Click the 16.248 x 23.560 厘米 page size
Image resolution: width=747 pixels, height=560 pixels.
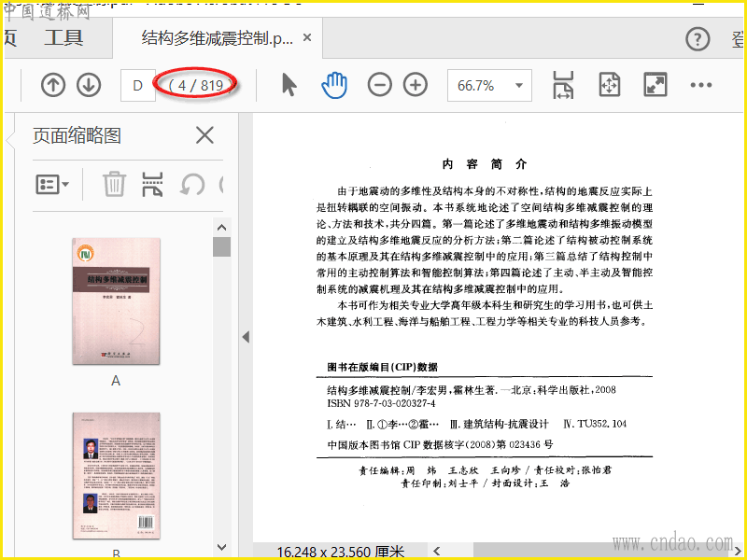point(341,552)
